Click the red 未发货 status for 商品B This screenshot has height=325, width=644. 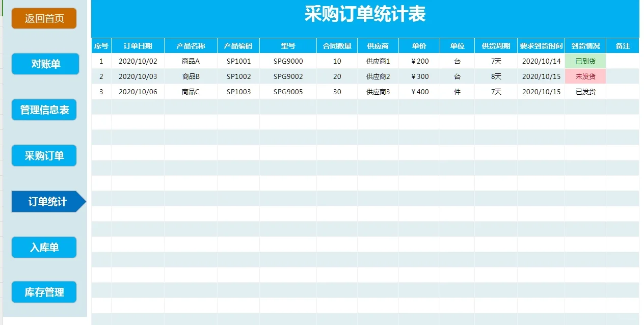(x=585, y=76)
